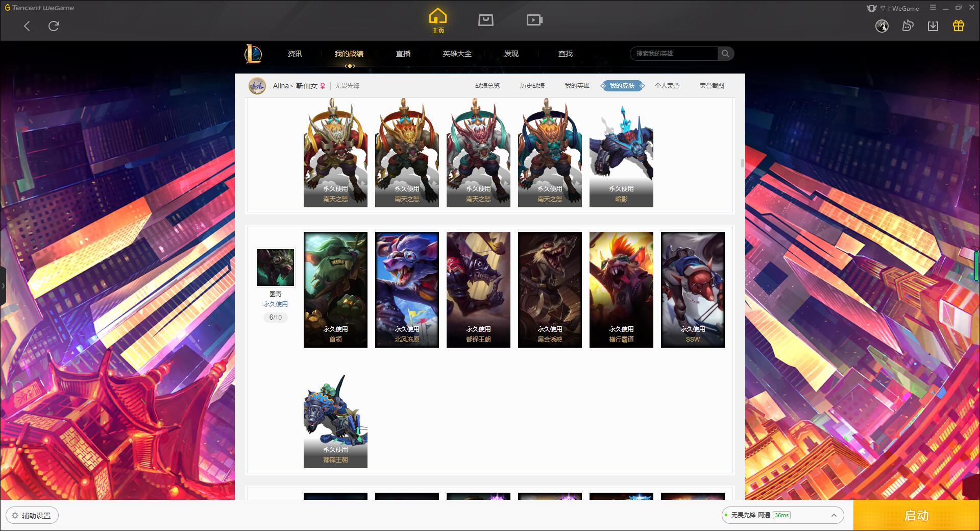Open the store bag icon in the top bar
980x531 pixels.
pyautogui.click(x=486, y=20)
